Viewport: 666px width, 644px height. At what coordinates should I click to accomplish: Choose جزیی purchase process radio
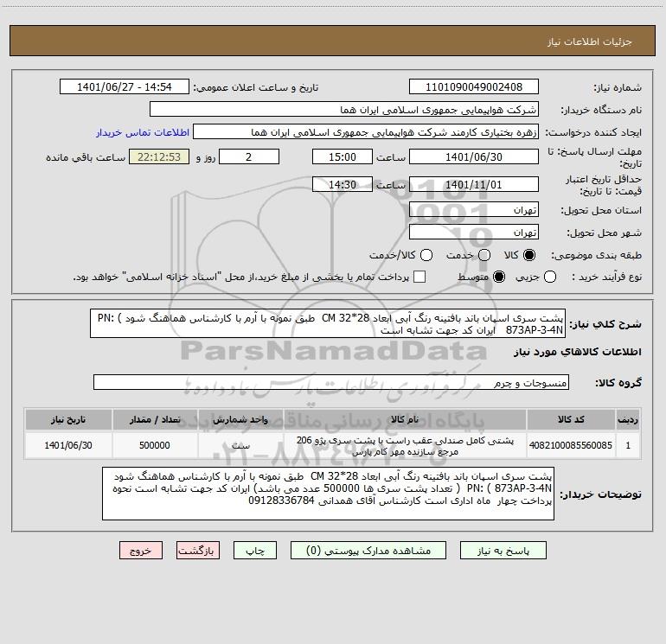click(549, 277)
